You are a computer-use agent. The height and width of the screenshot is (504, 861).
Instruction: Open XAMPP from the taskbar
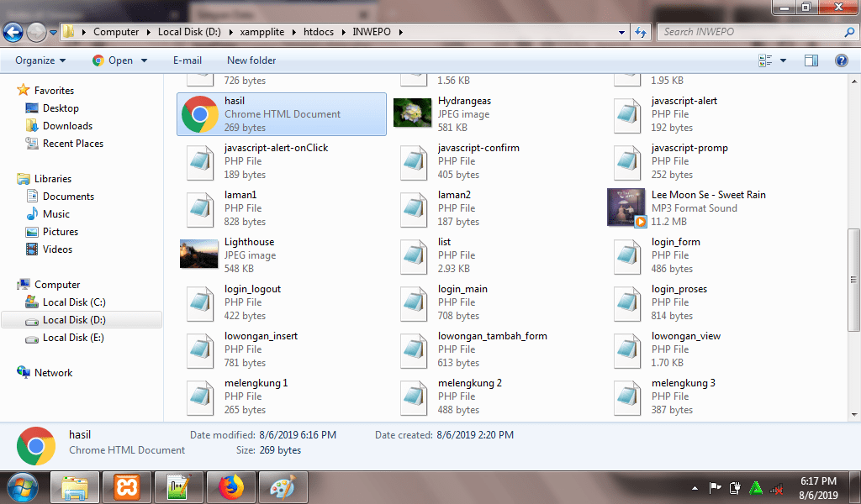point(127,487)
